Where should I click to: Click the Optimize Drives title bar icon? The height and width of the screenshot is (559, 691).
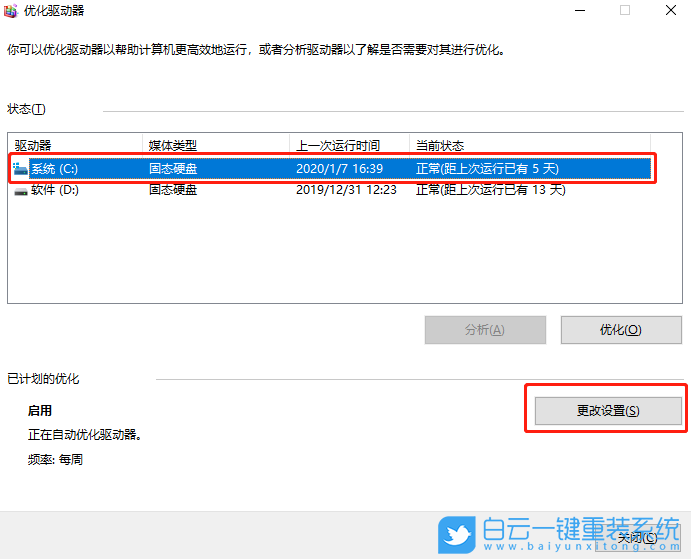(11, 11)
